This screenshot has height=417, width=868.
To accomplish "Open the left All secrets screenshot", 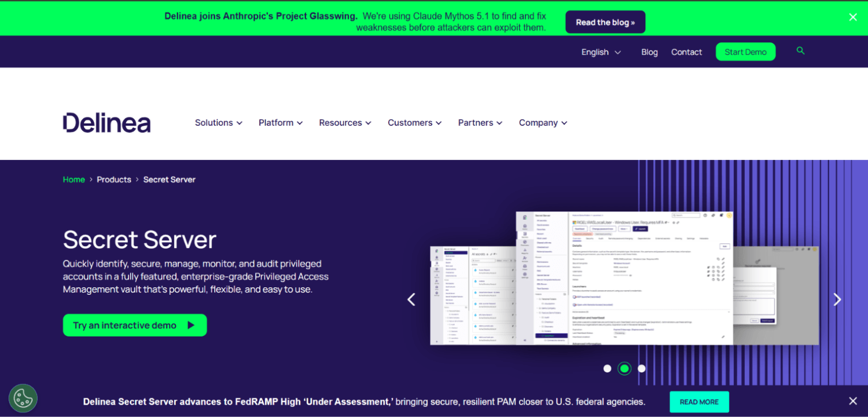I will click(x=473, y=295).
